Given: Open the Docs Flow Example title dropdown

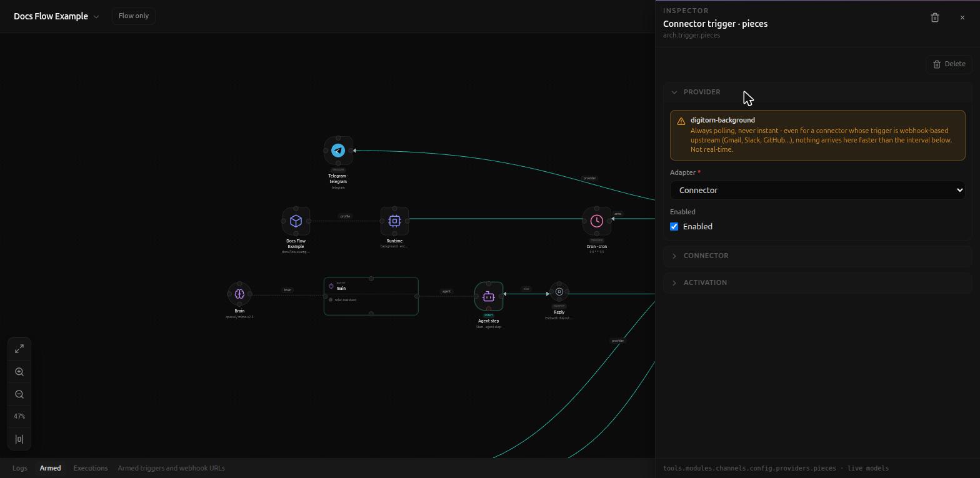Looking at the screenshot, I should coord(56,16).
